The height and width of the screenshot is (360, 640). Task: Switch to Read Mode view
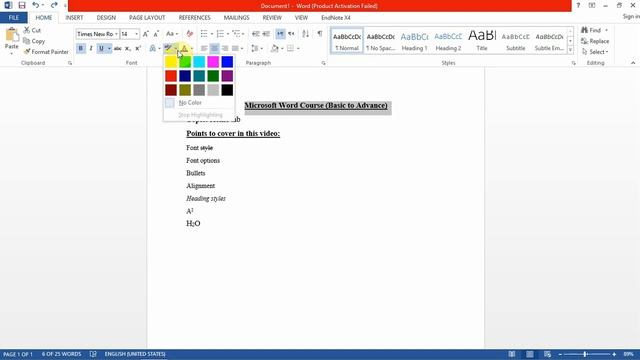click(x=511, y=354)
